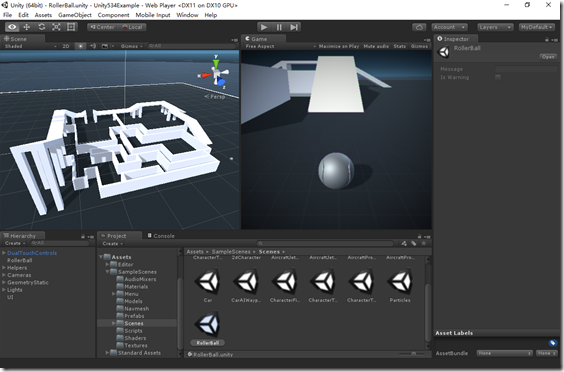Open the Hierarchy Create dropdown
The width and height of the screenshot is (564, 372).
(x=15, y=244)
